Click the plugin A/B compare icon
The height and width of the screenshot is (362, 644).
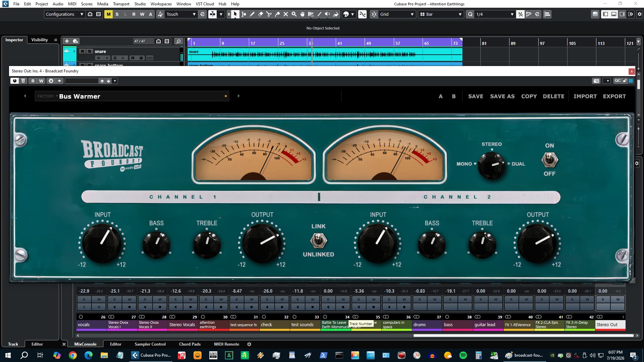click(51, 81)
